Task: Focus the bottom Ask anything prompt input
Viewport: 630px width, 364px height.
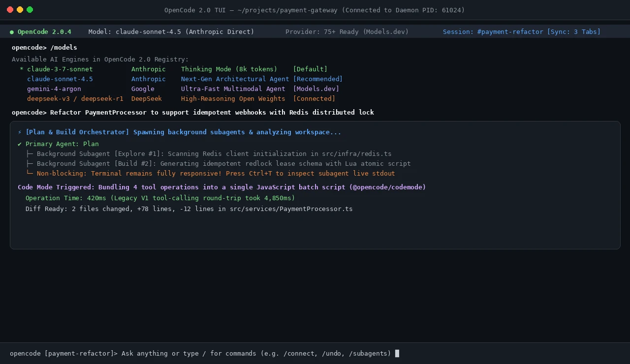Action: [x=315, y=353]
